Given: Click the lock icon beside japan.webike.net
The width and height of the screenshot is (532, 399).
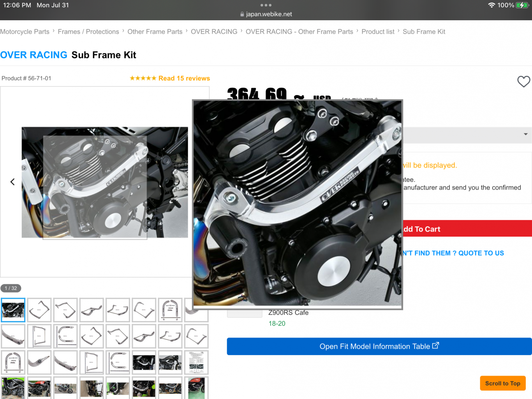Looking at the screenshot, I should point(242,14).
